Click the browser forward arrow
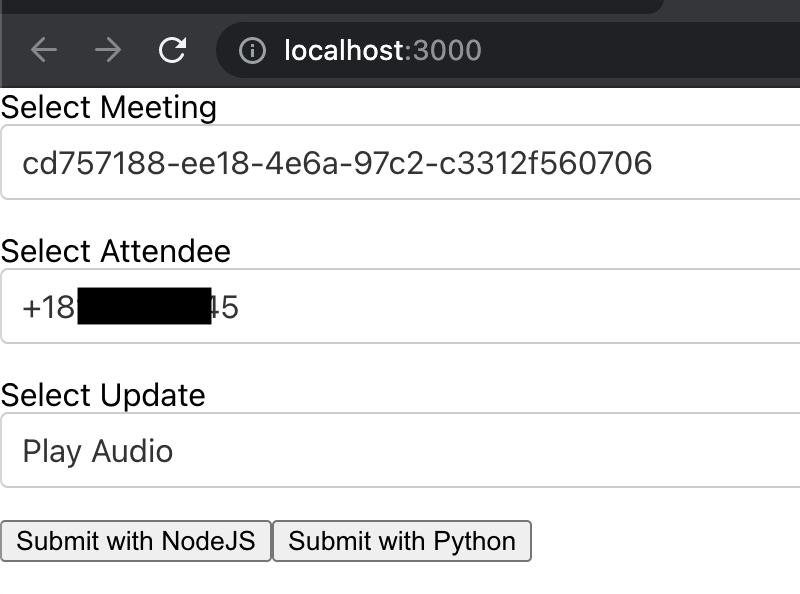 click(x=108, y=50)
